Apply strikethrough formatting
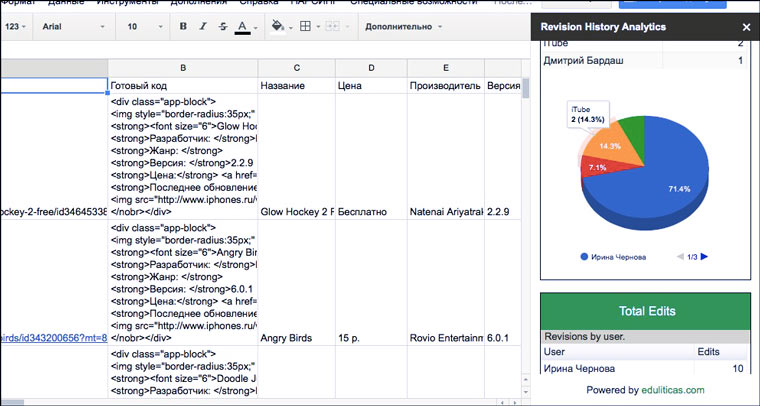 222,26
